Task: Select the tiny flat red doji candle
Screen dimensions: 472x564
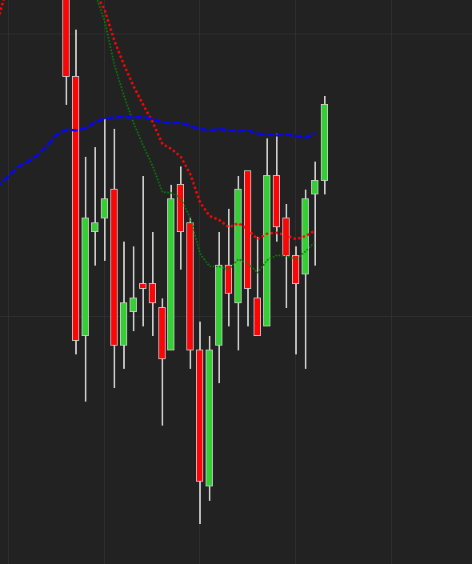Action: pos(143,286)
